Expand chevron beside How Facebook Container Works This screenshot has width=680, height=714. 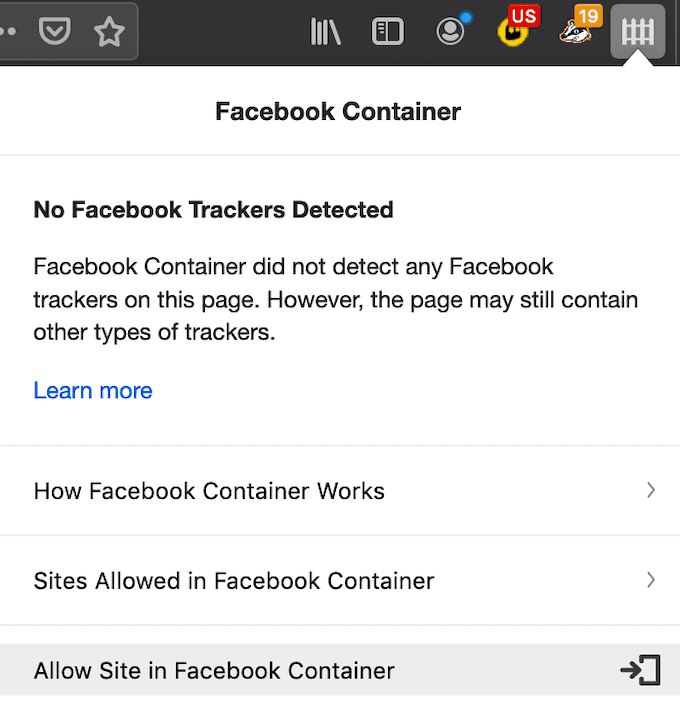point(651,490)
